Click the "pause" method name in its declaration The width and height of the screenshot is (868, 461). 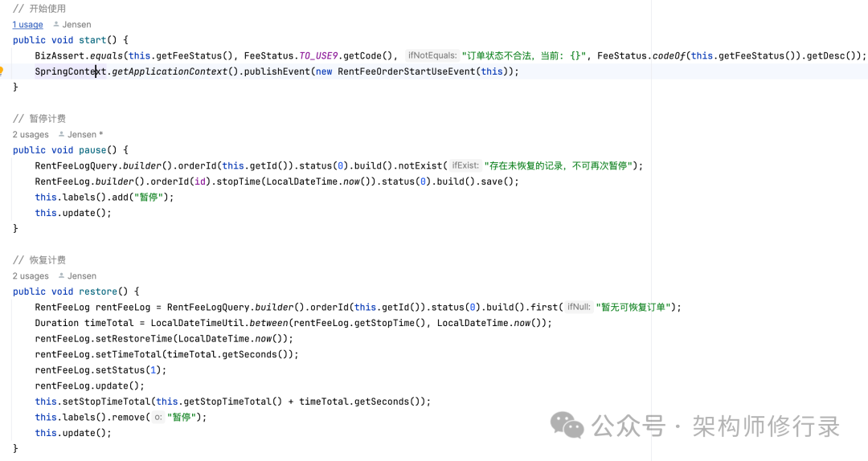(92, 150)
